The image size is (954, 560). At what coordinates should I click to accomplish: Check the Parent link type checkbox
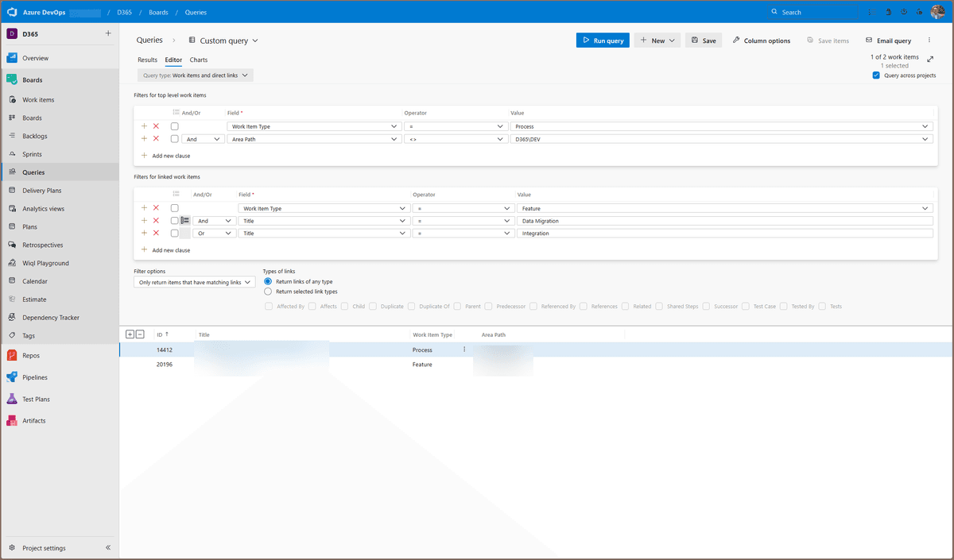click(x=457, y=306)
